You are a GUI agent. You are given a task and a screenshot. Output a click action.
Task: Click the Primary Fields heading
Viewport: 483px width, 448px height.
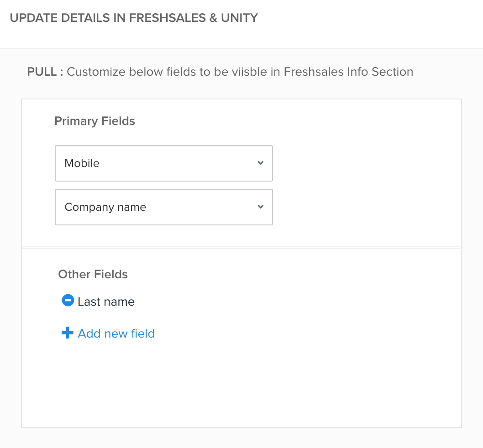coord(94,121)
